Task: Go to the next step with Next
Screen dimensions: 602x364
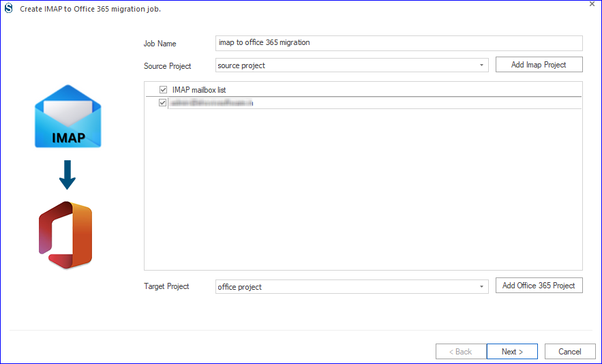Action: coord(512,351)
